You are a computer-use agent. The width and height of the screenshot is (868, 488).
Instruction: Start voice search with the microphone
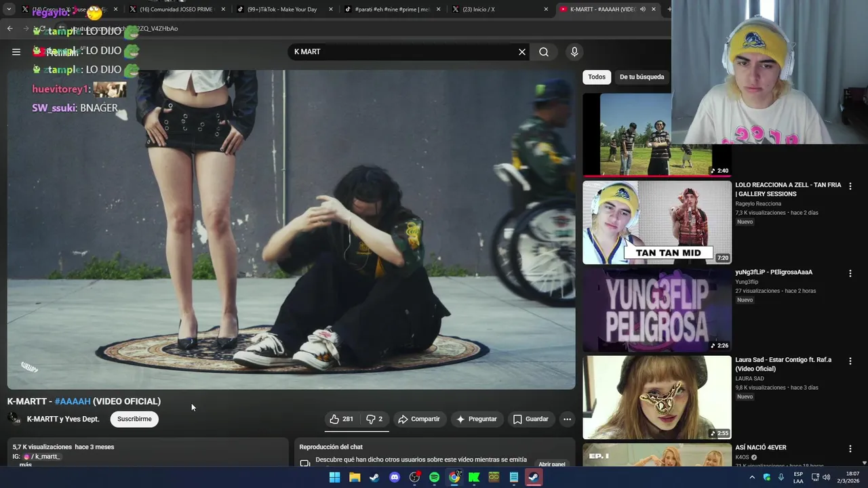574,52
